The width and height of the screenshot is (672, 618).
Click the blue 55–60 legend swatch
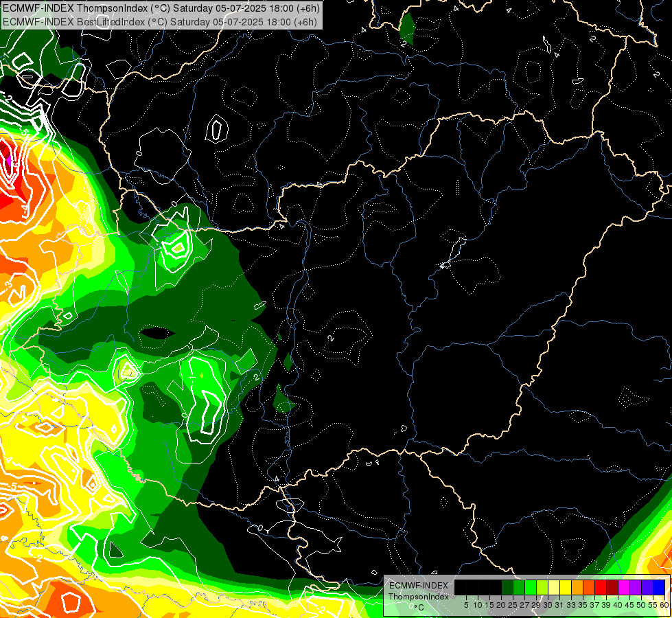pos(659,587)
